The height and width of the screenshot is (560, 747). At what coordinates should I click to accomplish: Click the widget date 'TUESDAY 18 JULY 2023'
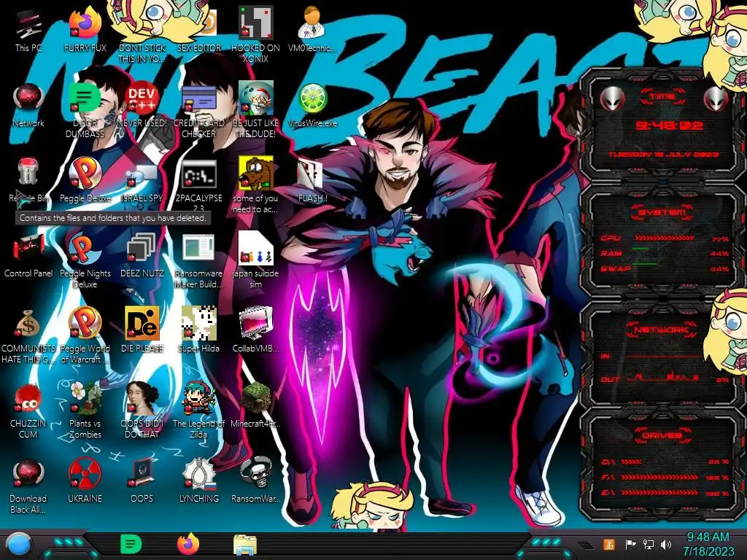click(x=663, y=155)
